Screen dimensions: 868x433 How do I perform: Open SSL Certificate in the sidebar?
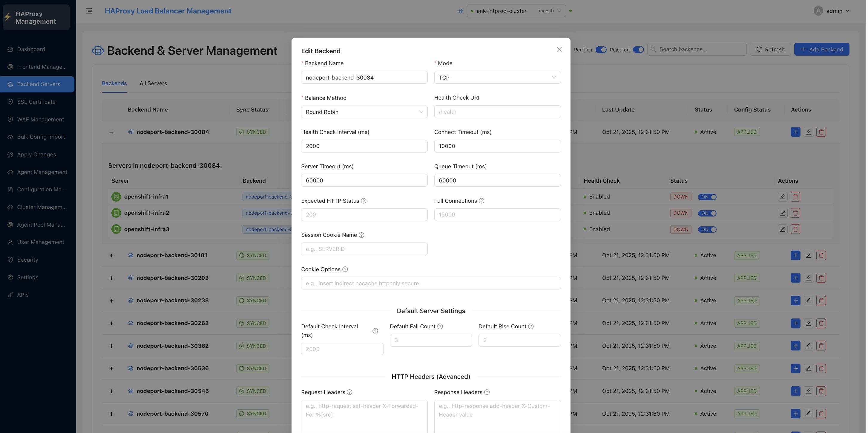(37, 102)
